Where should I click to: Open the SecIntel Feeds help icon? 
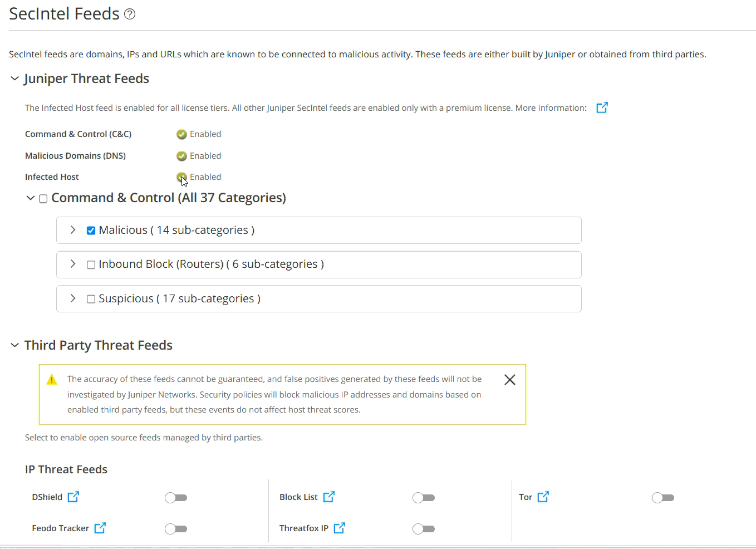click(130, 14)
